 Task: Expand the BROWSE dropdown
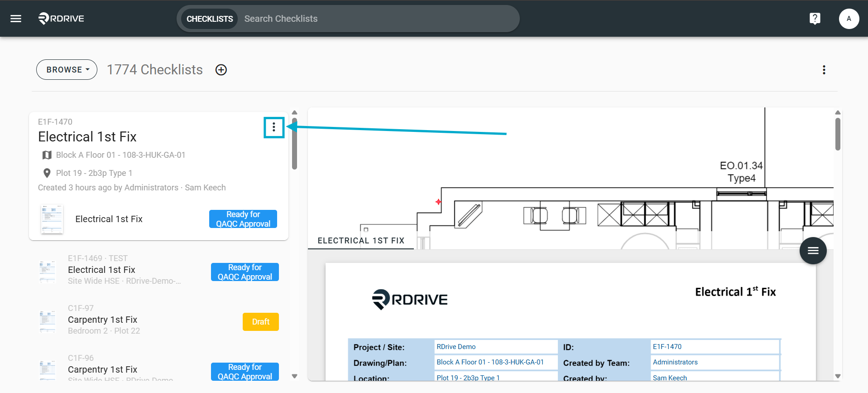(67, 70)
